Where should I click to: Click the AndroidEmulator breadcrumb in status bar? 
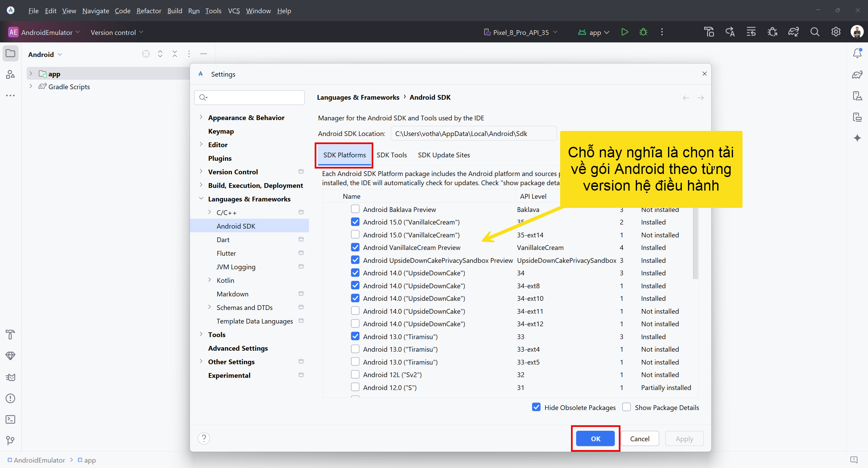pyautogui.click(x=36, y=460)
